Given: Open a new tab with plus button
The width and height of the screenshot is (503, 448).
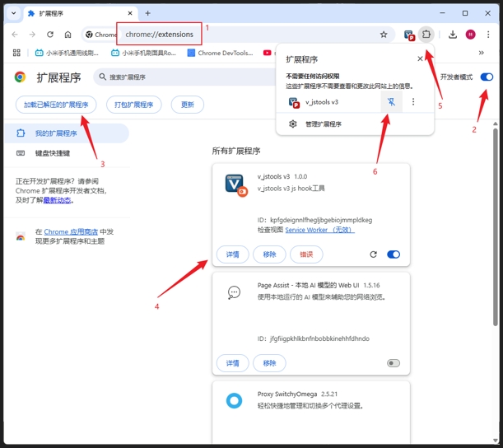Looking at the screenshot, I should [147, 13].
